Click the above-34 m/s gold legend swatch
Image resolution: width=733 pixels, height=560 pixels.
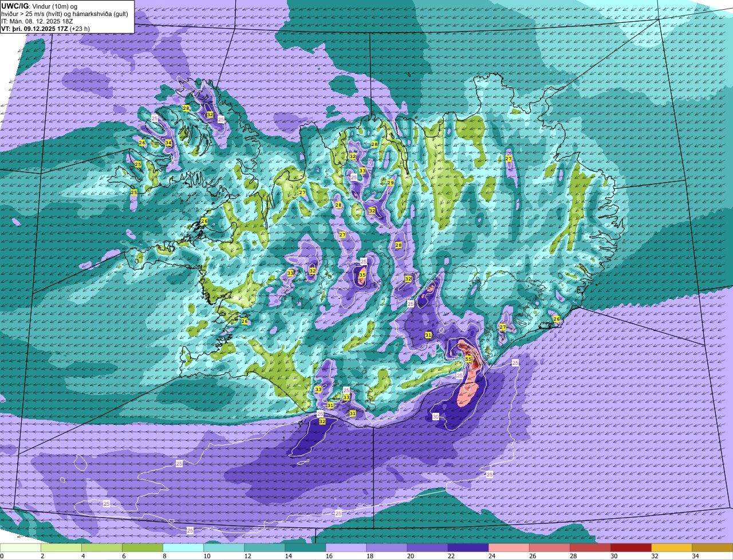[x=712, y=548]
